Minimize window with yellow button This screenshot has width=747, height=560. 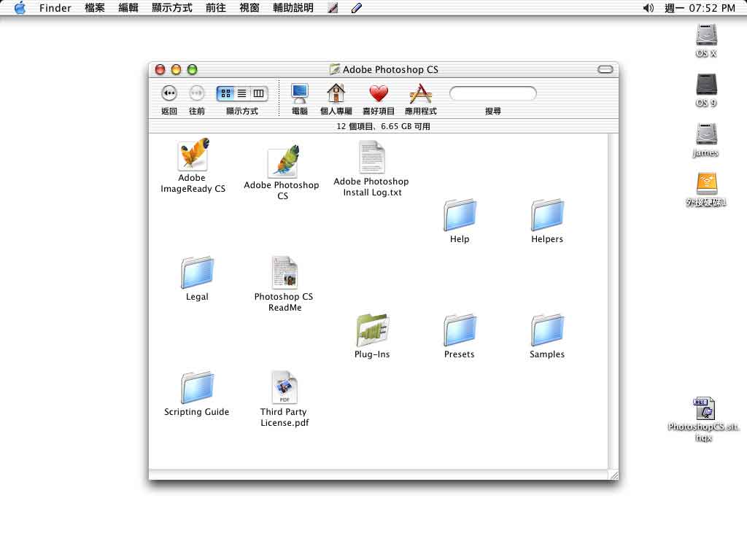pyautogui.click(x=177, y=69)
